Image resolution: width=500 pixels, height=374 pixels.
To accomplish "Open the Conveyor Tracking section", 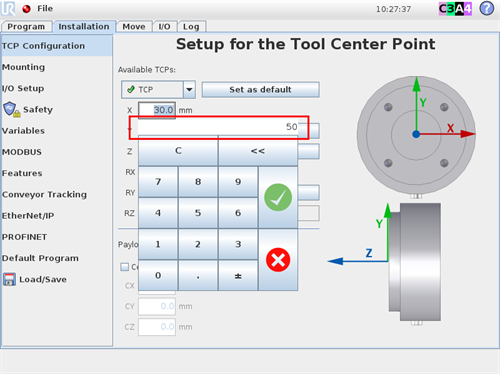I will click(x=44, y=194).
